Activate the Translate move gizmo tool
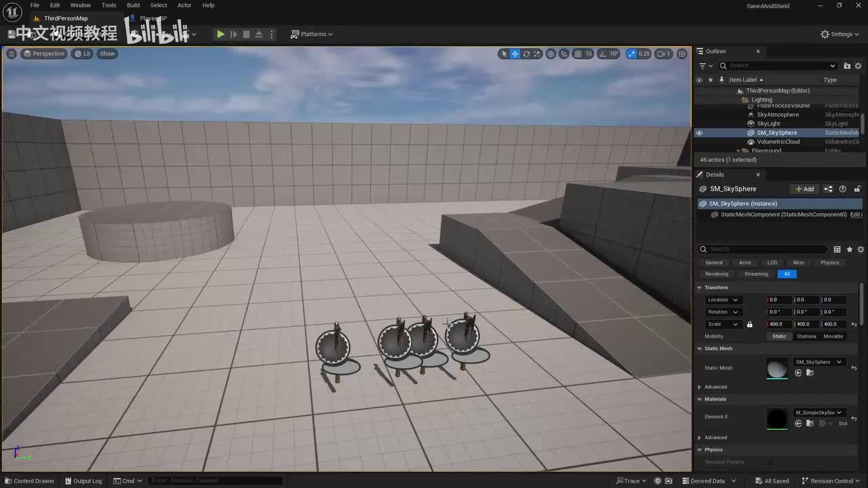 (x=515, y=54)
